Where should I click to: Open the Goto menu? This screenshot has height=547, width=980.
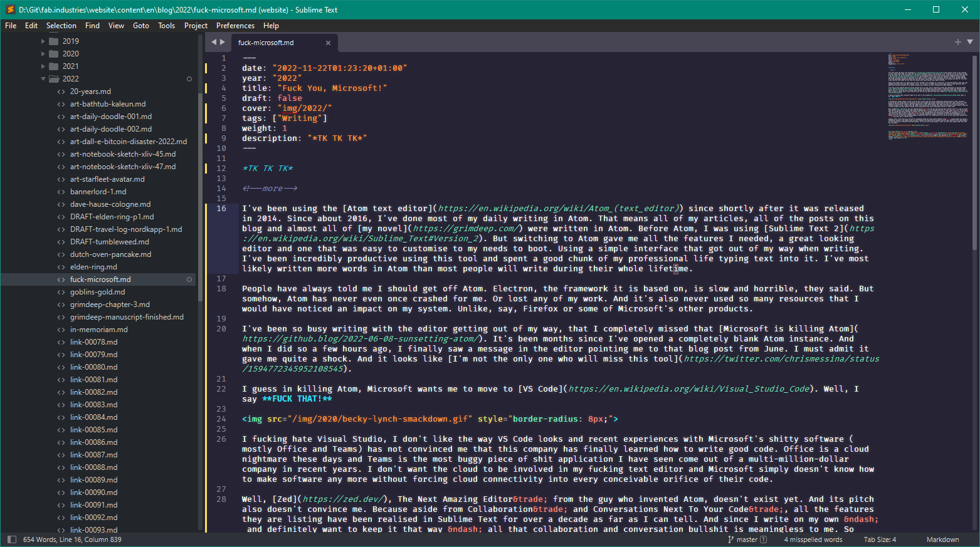(141, 26)
